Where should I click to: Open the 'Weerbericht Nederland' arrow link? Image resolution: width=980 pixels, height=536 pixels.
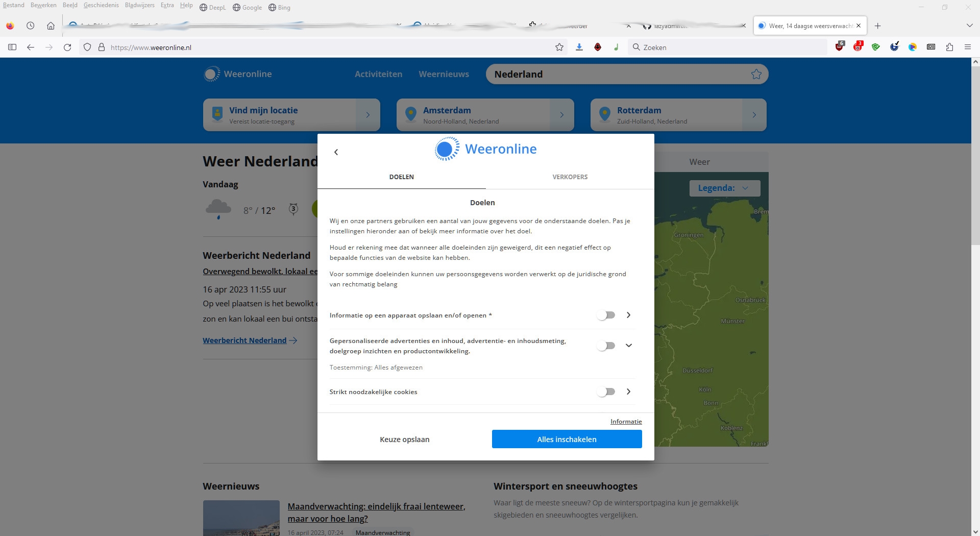pos(250,340)
